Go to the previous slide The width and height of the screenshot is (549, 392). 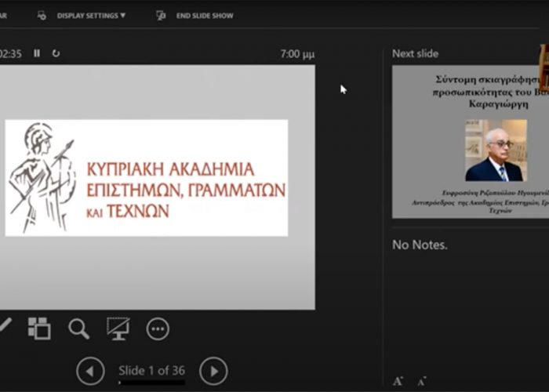click(x=90, y=371)
